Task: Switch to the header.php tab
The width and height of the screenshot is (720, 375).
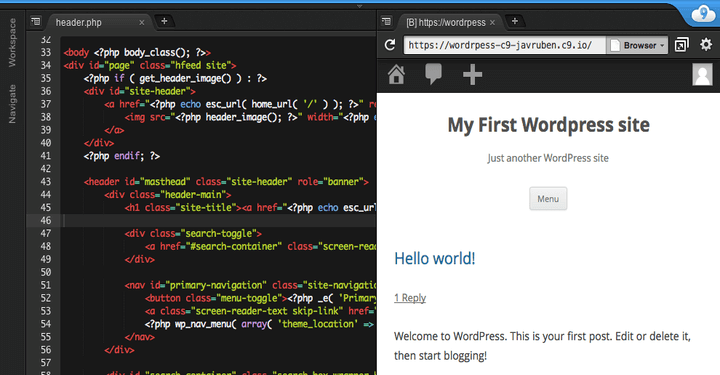Action: [79, 22]
